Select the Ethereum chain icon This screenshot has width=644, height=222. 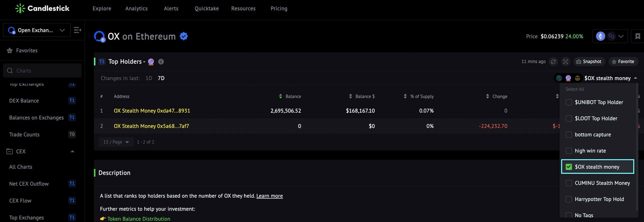click(x=600, y=36)
